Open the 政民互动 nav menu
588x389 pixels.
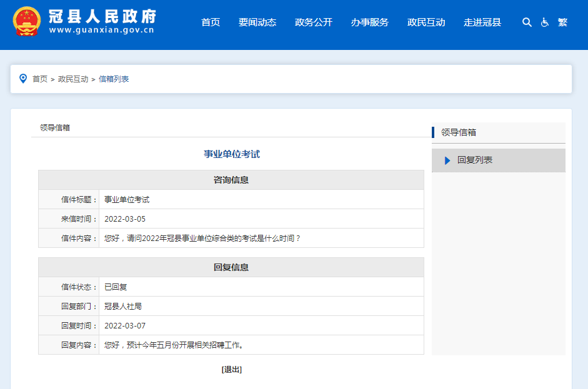pos(426,22)
